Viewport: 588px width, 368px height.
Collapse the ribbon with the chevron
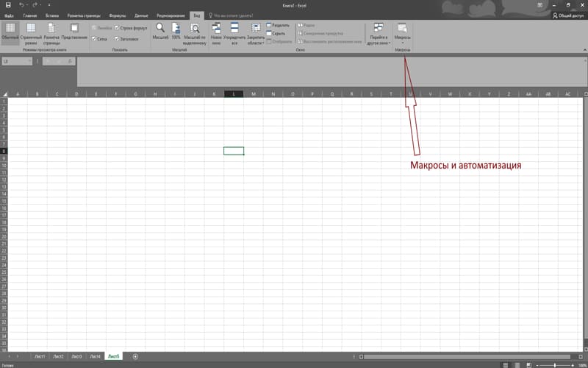(x=584, y=50)
